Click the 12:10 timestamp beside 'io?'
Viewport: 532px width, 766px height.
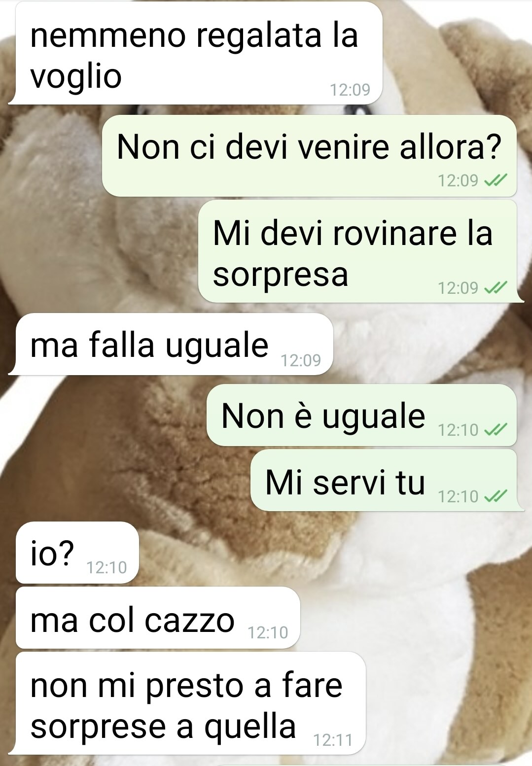click(107, 568)
